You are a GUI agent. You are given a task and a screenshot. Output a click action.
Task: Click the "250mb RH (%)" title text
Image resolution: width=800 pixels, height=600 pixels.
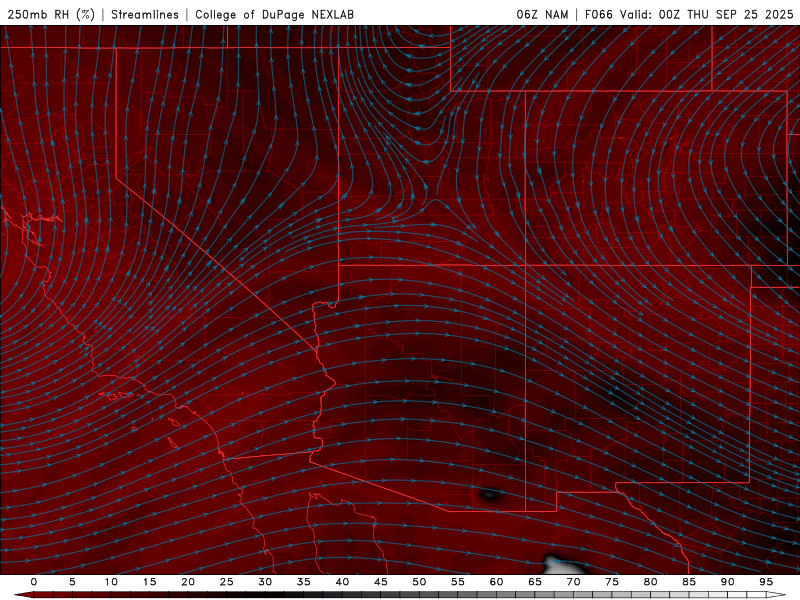[x=51, y=14]
